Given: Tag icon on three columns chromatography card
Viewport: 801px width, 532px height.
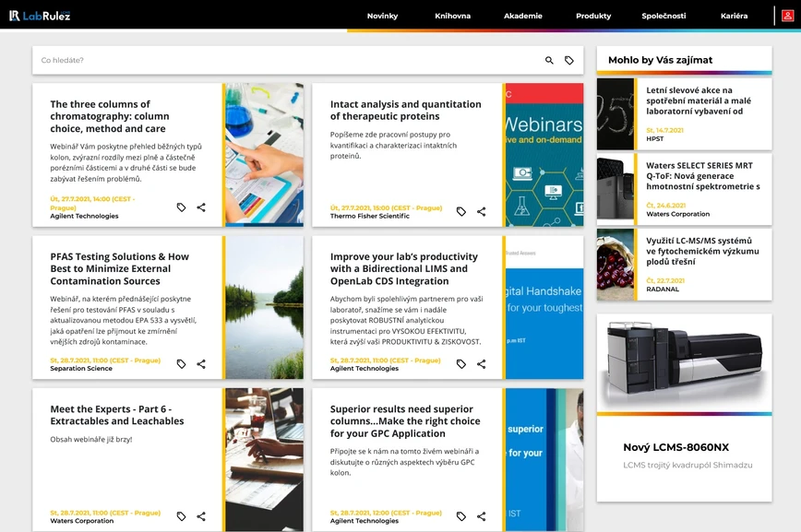Looking at the screenshot, I should coord(182,207).
